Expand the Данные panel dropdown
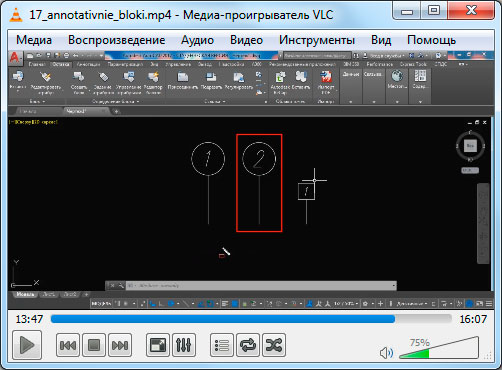This screenshot has width=502, height=370. click(x=351, y=101)
